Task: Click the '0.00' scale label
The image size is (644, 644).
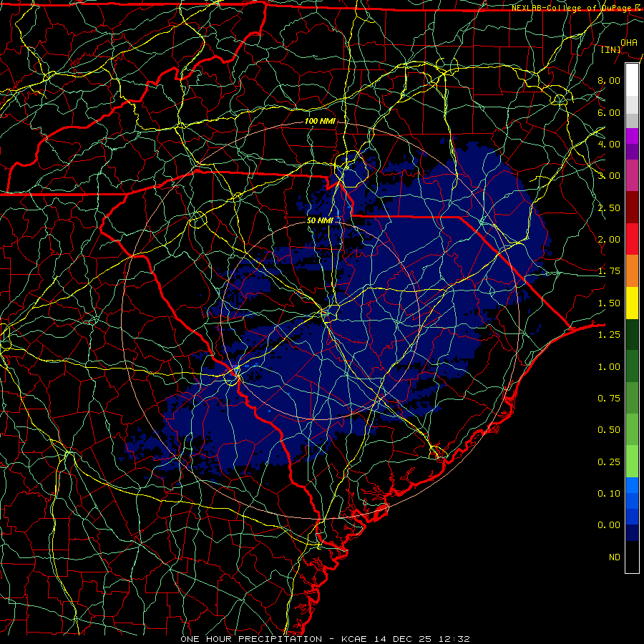Action: click(x=609, y=525)
